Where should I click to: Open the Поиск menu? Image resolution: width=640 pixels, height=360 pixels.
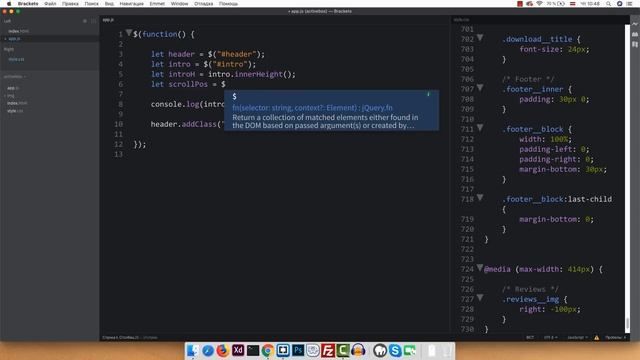pos(91,4)
